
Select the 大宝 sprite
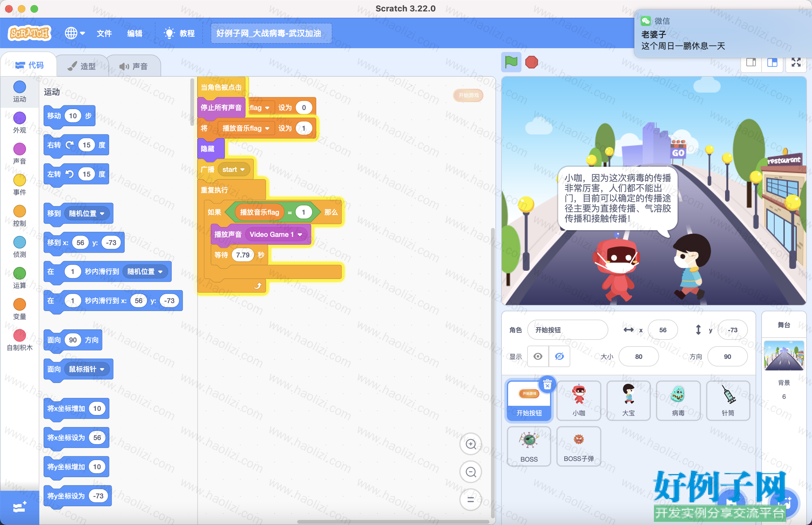click(x=629, y=401)
